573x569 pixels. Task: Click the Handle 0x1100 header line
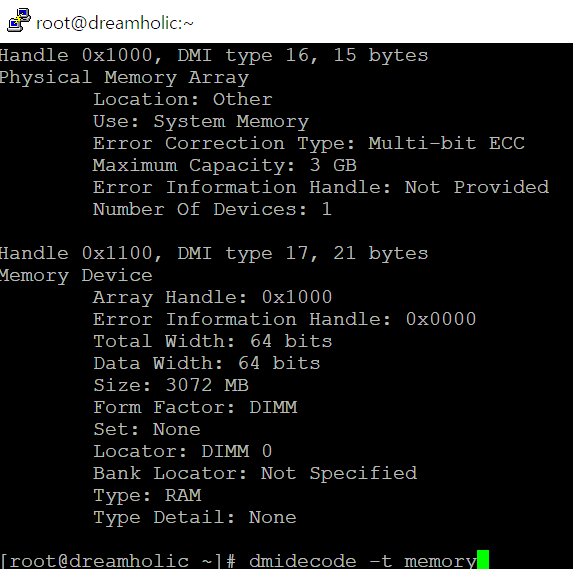point(214,254)
